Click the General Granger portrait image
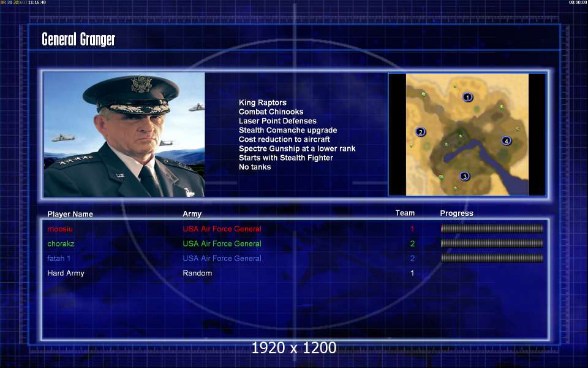 [x=124, y=134]
